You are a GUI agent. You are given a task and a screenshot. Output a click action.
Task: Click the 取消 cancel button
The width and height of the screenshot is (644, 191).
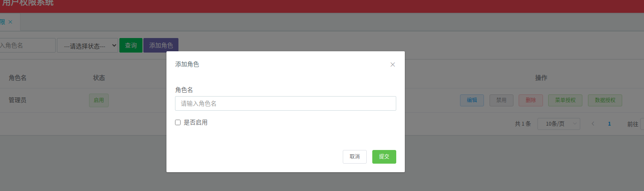coord(355,157)
